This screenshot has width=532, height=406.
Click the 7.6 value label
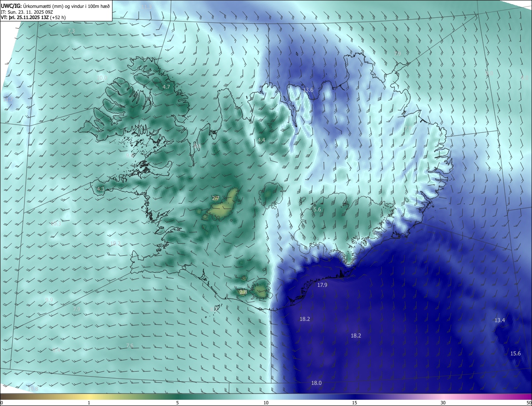click(129, 345)
